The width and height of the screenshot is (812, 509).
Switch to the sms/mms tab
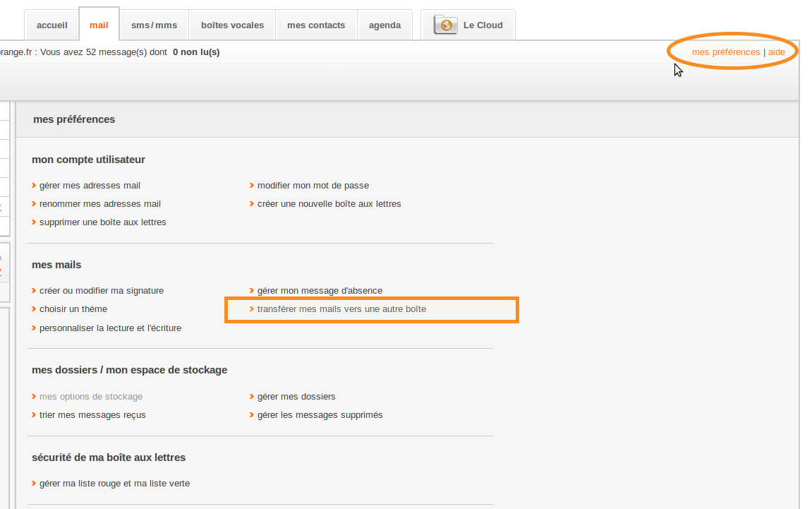(154, 25)
